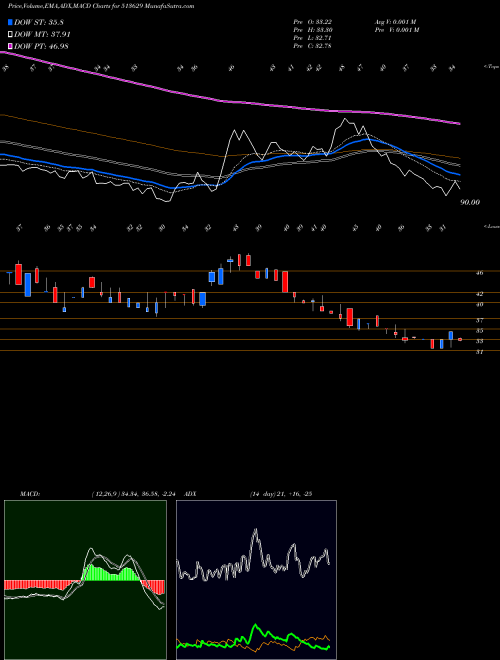Screen dimensions: 500x660
Task: Click the 'Avg V: 0.001 M' volume text
Action: click(396, 22)
